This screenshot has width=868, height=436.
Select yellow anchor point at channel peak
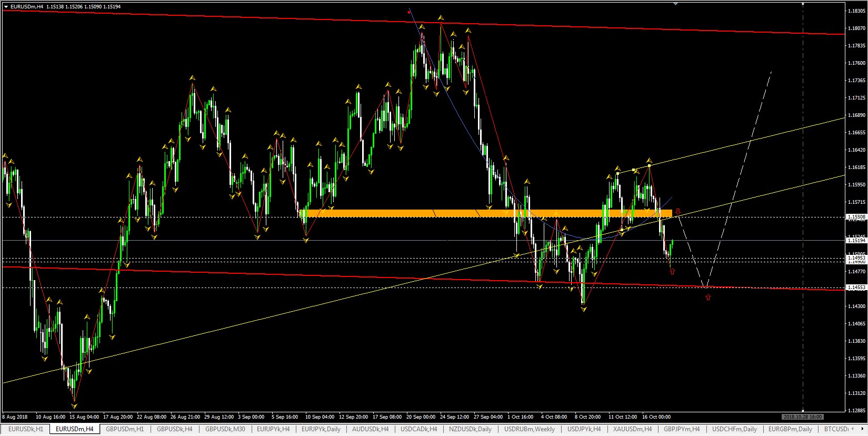pos(649,166)
